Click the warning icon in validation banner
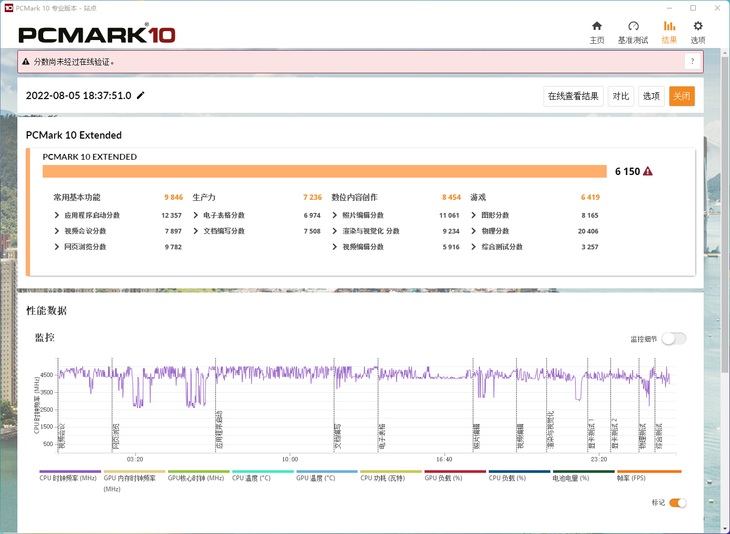The height and width of the screenshot is (534, 730). pyautogui.click(x=26, y=61)
